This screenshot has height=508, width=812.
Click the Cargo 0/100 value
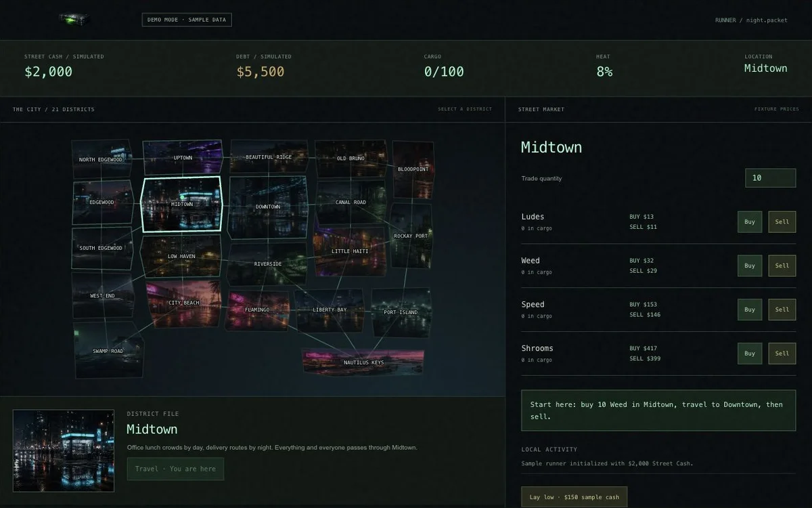coord(444,72)
